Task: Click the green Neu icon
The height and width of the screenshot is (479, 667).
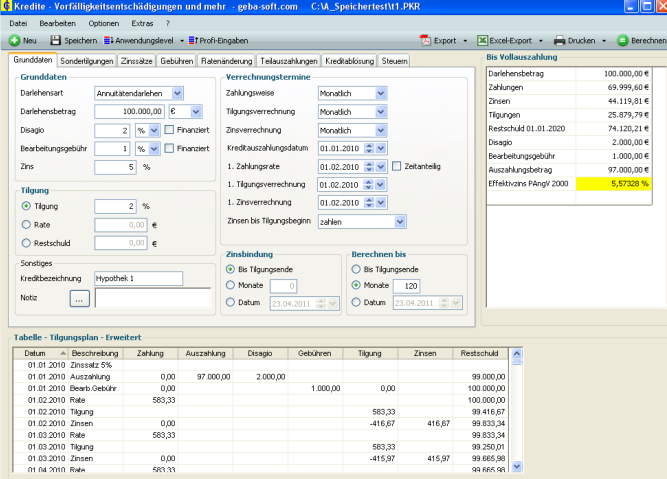Action: pyautogui.click(x=14, y=41)
